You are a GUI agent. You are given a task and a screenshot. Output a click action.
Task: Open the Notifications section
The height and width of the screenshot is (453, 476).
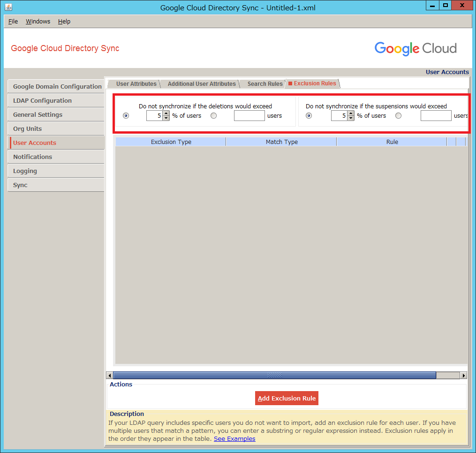tap(56, 157)
